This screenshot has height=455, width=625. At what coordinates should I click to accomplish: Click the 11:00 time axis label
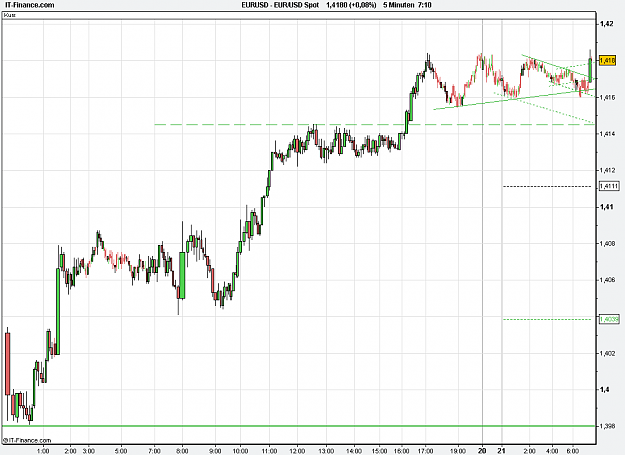pyautogui.click(x=269, y=451)
